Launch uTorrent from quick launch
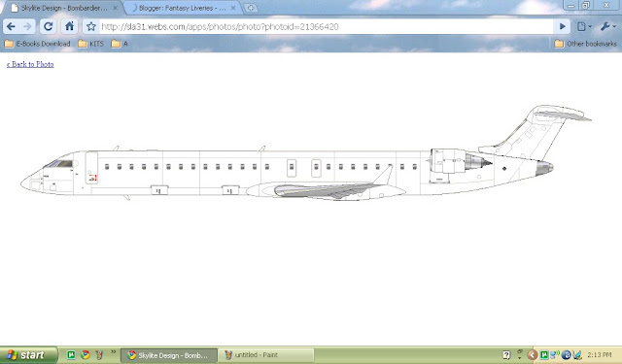This screenshot has height=364, width=622. coord(71,355)
